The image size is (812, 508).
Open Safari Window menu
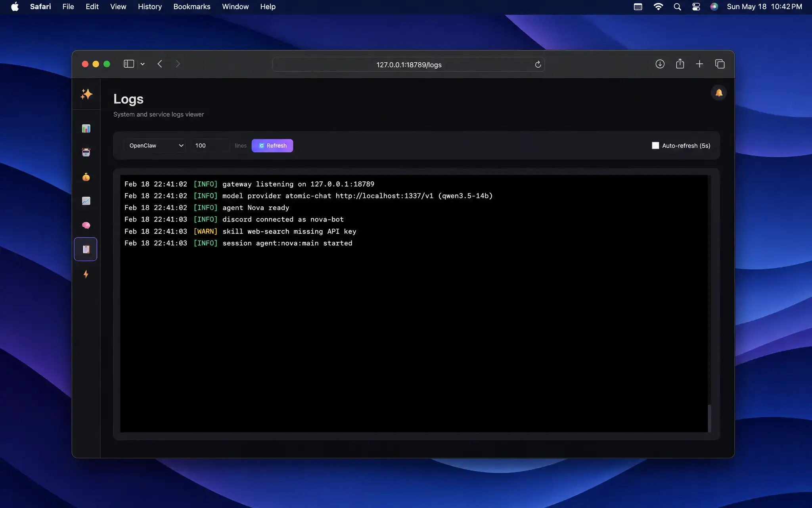[x=235, y=7]
